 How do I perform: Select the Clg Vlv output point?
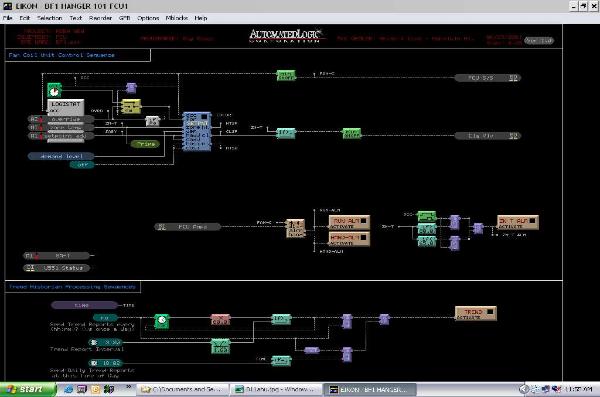488,136
